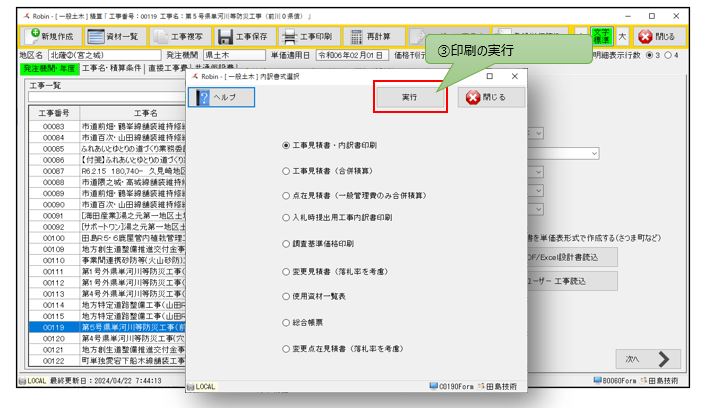Open the 発注機関・年度 tab
The width and height of the screenshot is (707, 408).
(x=50, y=69)
